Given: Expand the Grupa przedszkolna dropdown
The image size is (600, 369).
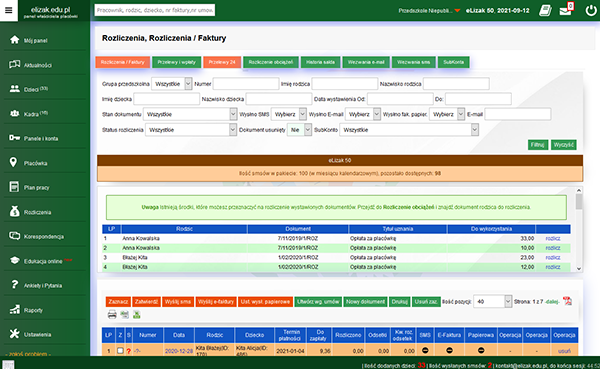Looking at the screenshot, I should tap(188, 83).
